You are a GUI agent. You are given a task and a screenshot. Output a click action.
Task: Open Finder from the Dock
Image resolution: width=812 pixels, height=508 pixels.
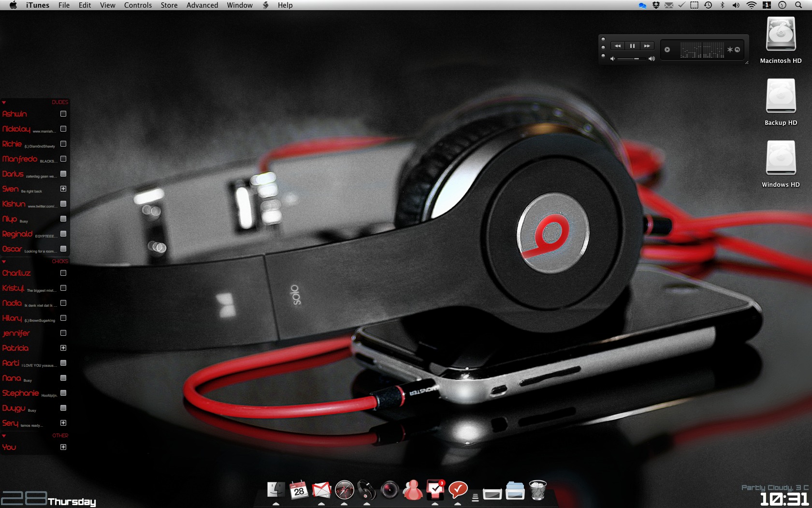276,490
